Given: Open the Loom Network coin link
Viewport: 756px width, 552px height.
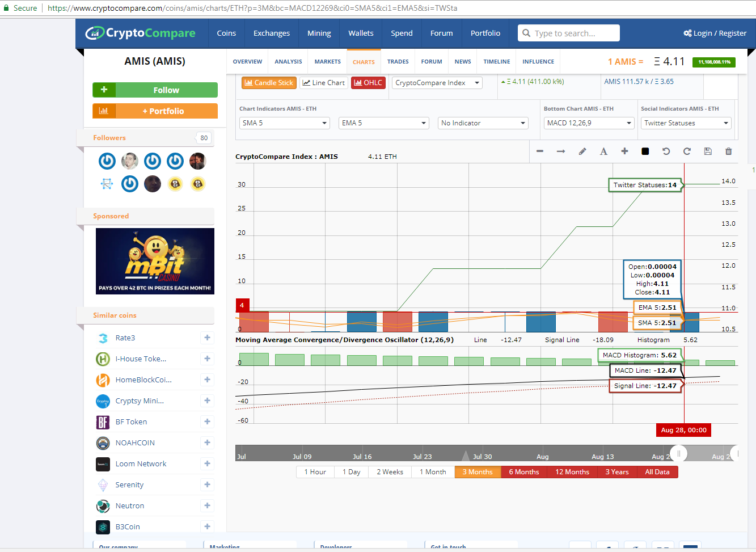Looking at the screenshot, I should tap(141, 464).
